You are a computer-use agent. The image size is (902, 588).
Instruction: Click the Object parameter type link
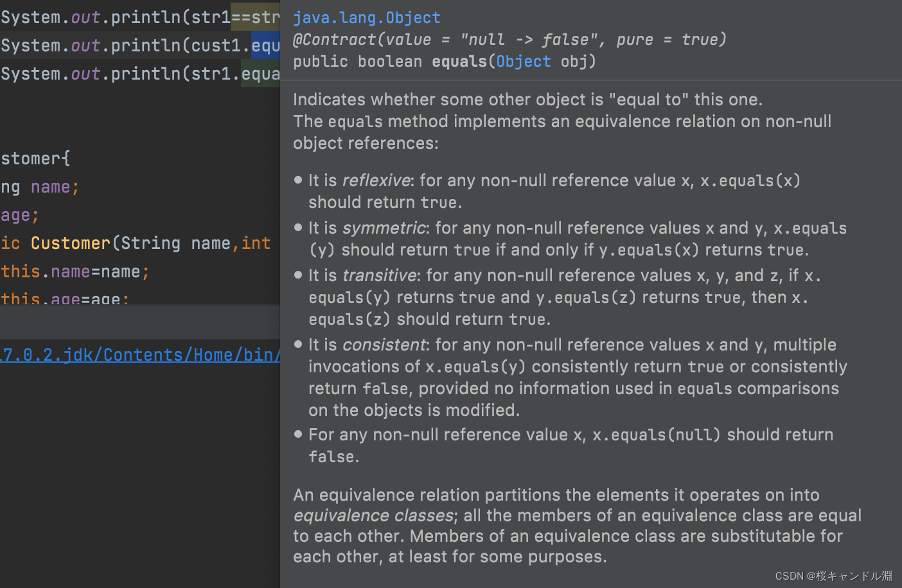523,61
